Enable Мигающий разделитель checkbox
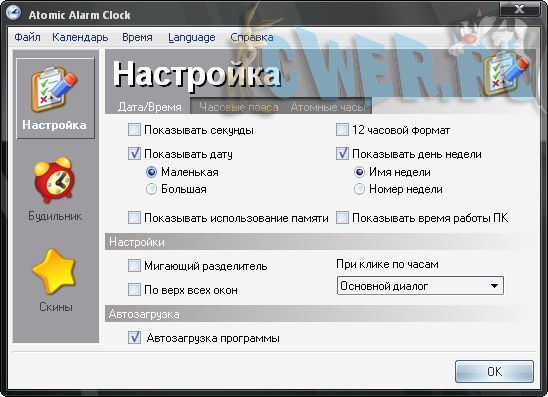The height and width of the screenshot is (397, 548). [134, 266]
